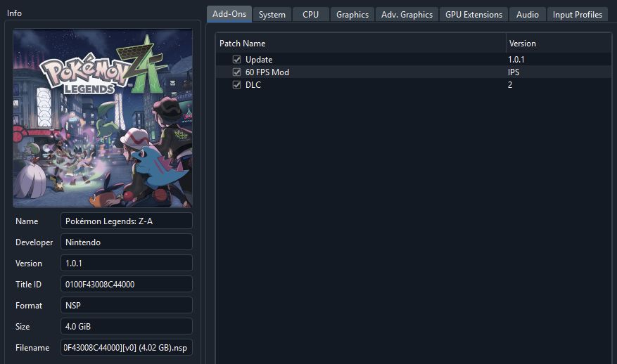
Task: Go to the Graphics tab
Action: (352, 15)
